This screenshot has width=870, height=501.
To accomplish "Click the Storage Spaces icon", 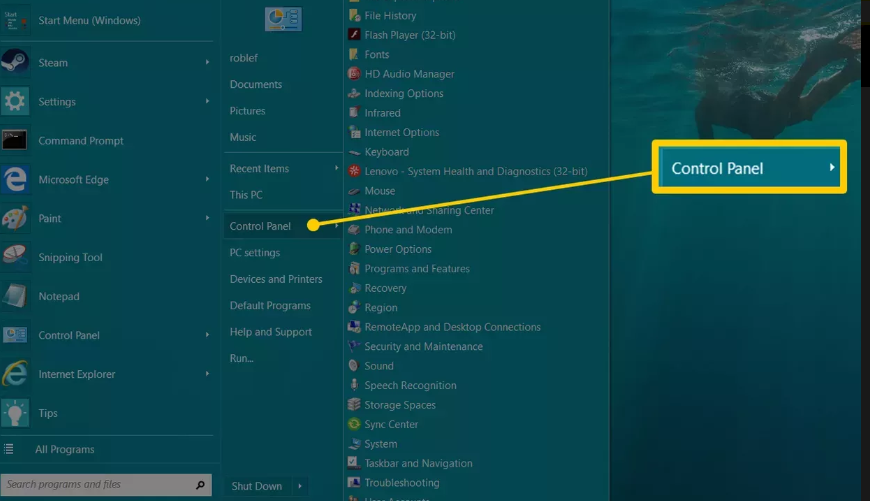I will point(354,404).
